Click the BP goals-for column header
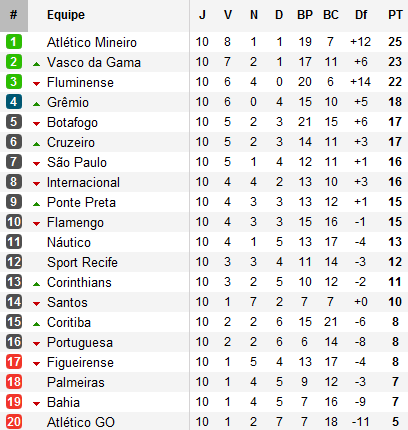Viewport: 408px width, 430px height. [x=305, y=15]
